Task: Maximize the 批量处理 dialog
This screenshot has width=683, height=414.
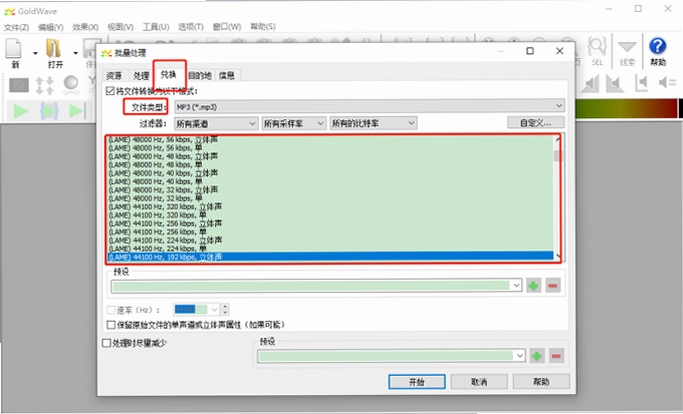Action: pyautogui.click(x=530, y=51)
